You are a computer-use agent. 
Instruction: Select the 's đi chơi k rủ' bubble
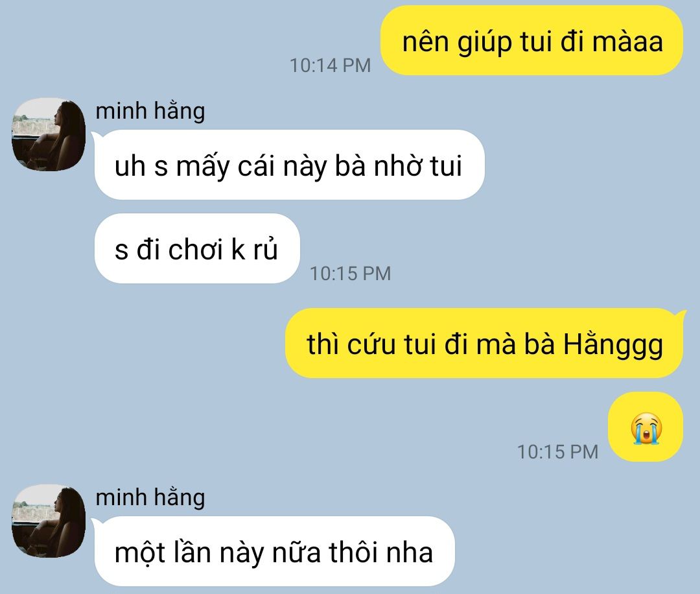(197, 248)
